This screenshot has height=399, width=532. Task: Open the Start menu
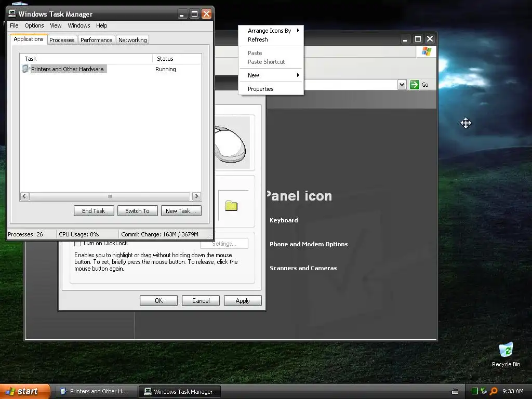[x=25, y=391]
